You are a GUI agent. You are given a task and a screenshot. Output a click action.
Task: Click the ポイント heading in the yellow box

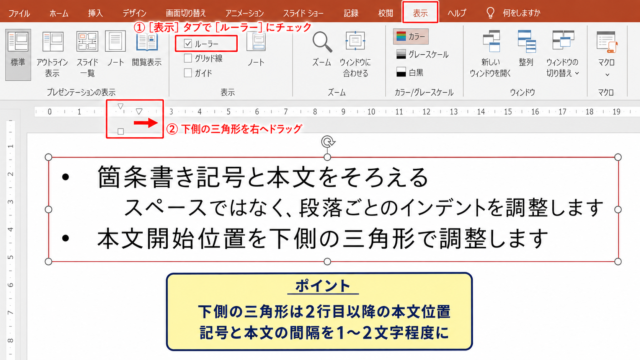322,286
